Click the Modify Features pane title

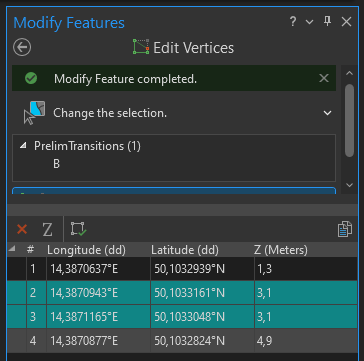point(69,23)
